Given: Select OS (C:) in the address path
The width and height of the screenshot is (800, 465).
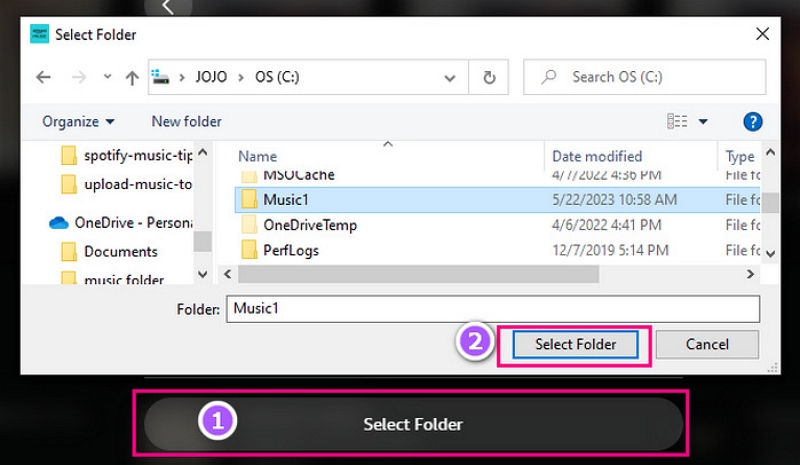Looking at the screenshot, I should pyautogui.click(x=277, y=77).
